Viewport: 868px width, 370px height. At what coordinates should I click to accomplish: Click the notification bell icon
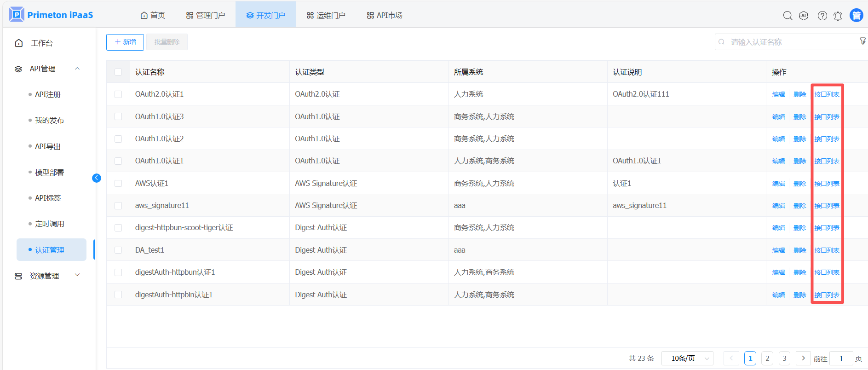click(x=838, y=16)
